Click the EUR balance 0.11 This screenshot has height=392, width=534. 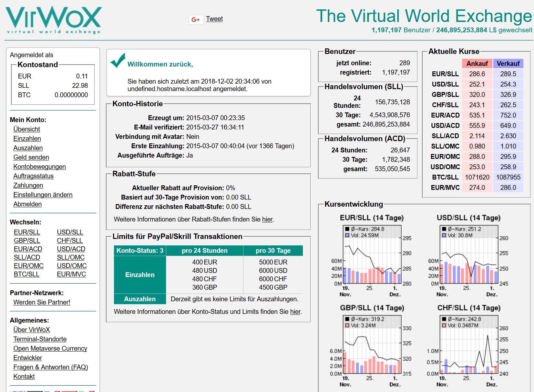tap(82, 76)
